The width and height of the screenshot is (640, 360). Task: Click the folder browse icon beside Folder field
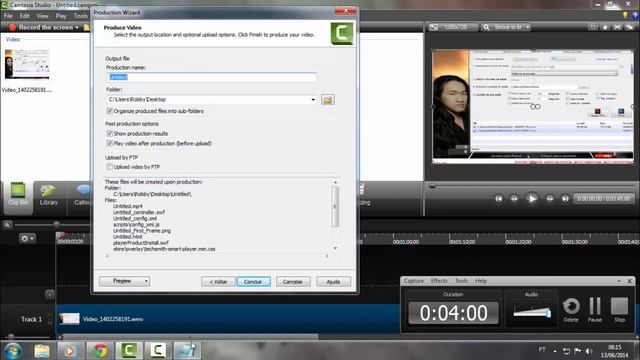(x=328, y=100)
